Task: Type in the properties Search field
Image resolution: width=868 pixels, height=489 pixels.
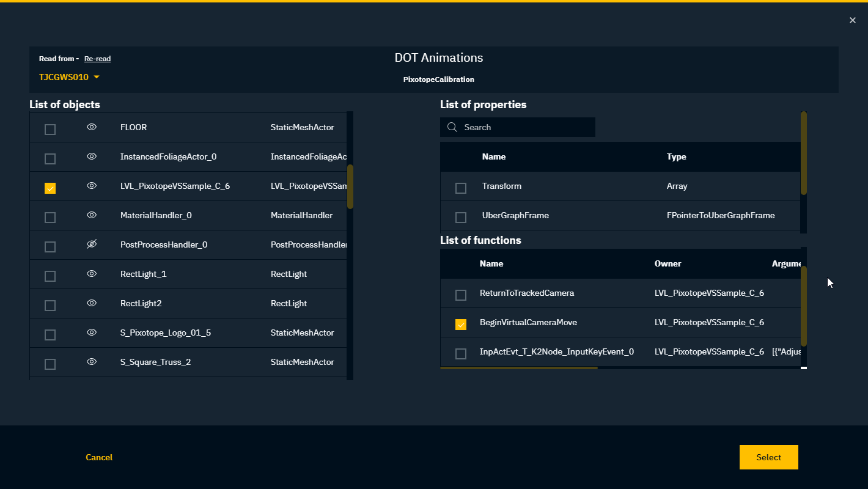Action: (526, 127)
